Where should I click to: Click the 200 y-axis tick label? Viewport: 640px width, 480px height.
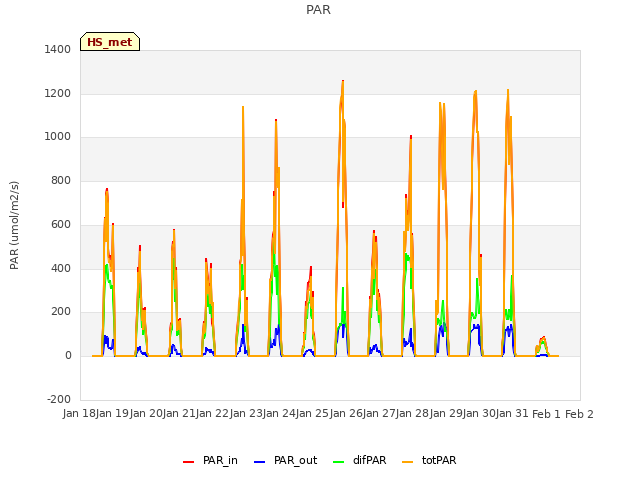pos(61,312)
